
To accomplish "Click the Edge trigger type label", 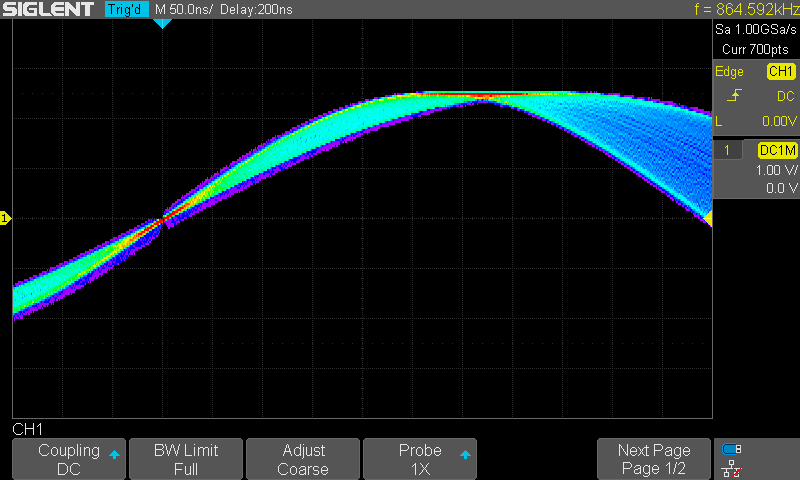I will [729, 71].
